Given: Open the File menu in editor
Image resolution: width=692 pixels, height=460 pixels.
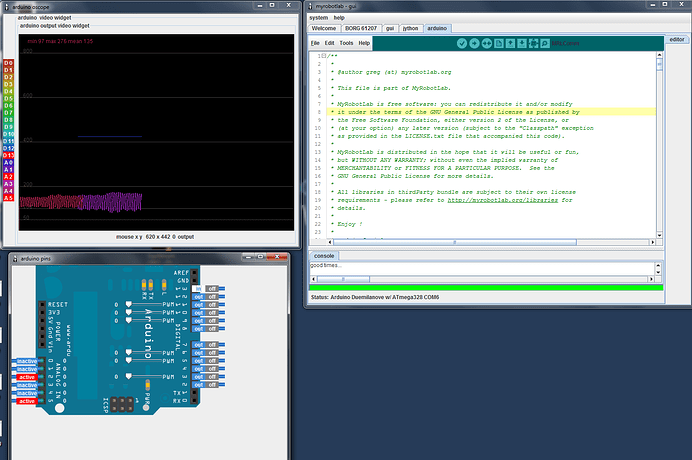Looking at the screenshot, I should click(315, 43).
